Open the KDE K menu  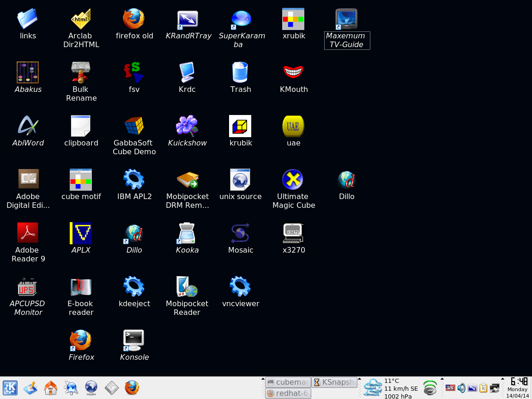(10, 387)
